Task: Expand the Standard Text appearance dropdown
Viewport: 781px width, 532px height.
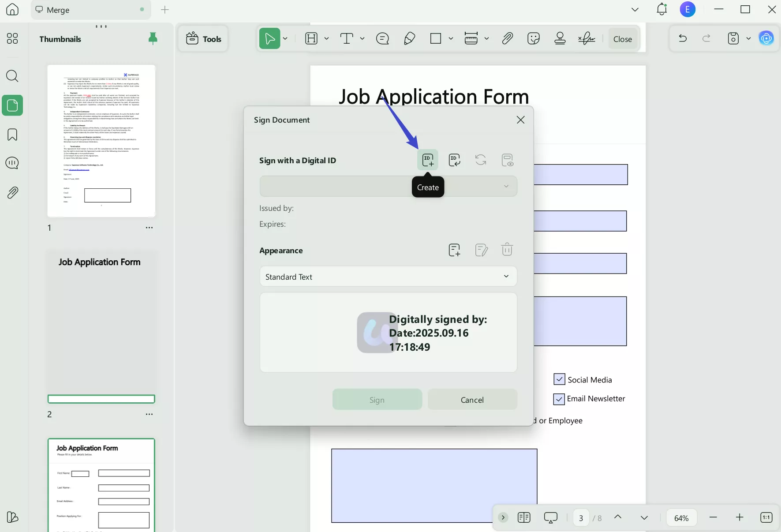Action: point(506,277)
